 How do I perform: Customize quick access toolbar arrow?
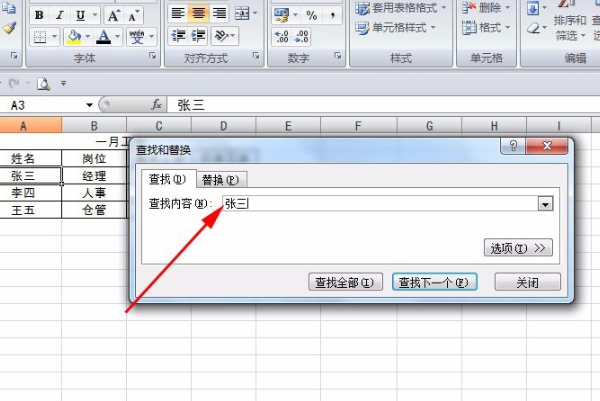pyautogui.click(x=64, y=83)
